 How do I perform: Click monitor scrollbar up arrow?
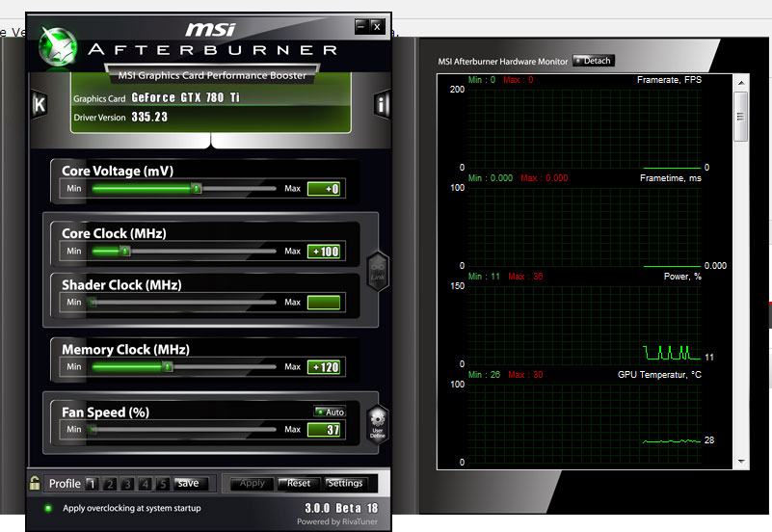coord(741,83)
